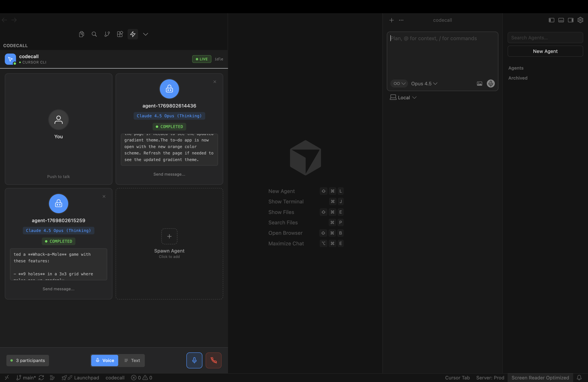Click the Search Agents input field
Viewport: 588px width, 382px height.
(x=545, y=38)
